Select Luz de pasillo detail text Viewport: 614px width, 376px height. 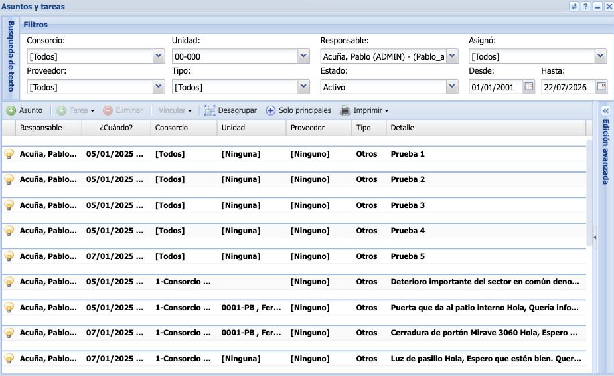tap(486, 358)
